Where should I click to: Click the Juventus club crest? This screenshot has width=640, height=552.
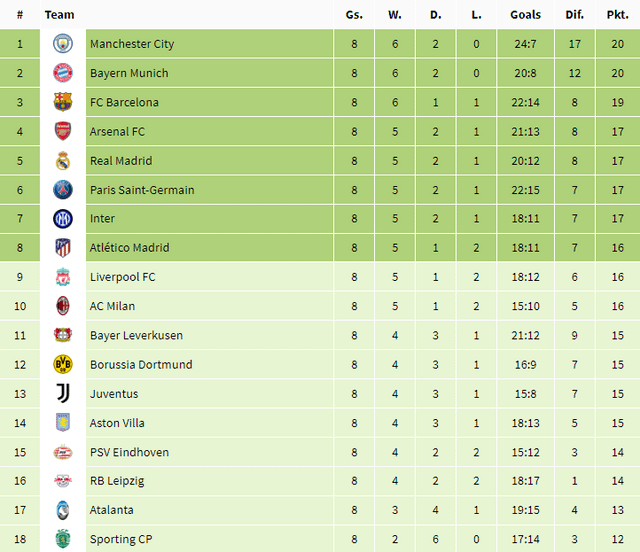tap(63, 394)
